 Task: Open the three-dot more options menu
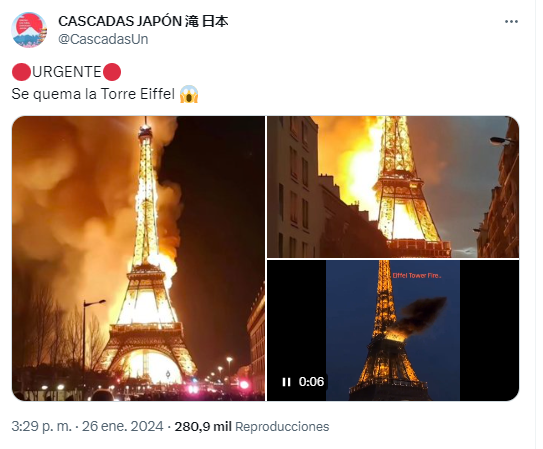click(x=511, y=21)
